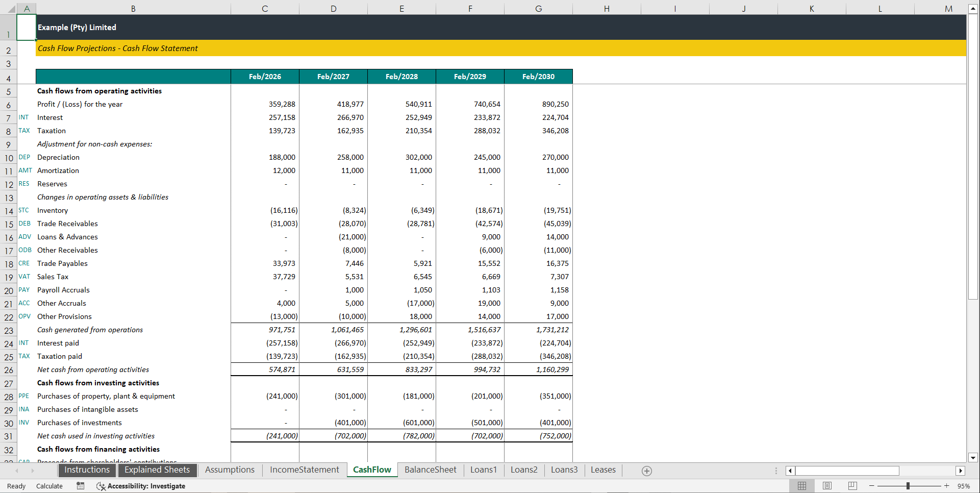Select the Leases sheet tab
The width and height of the screenshot is (980, 493).
click(x=603, y=470)
